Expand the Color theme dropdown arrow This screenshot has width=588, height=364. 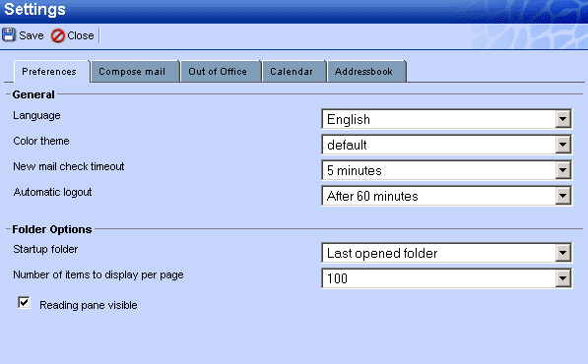562,145
